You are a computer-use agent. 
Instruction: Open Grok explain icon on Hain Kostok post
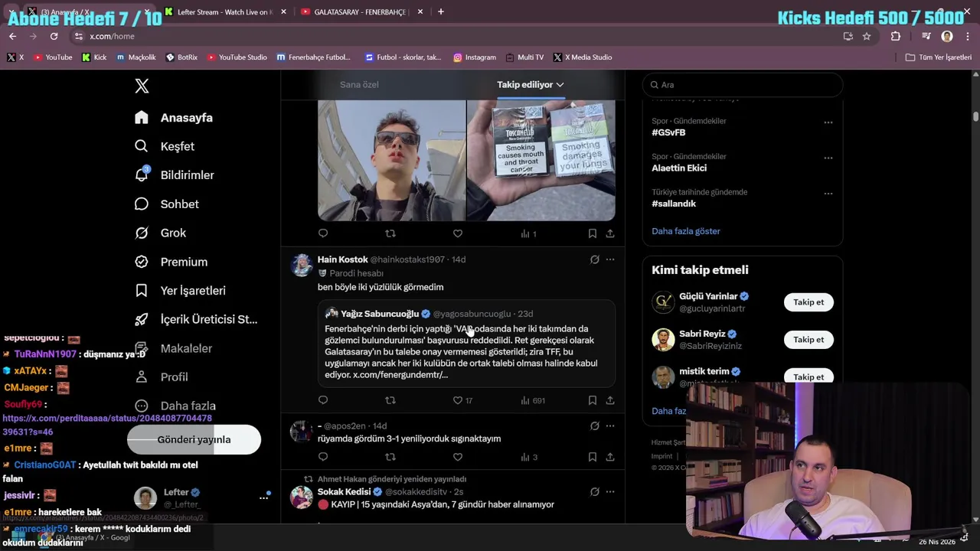coord(594,259)
